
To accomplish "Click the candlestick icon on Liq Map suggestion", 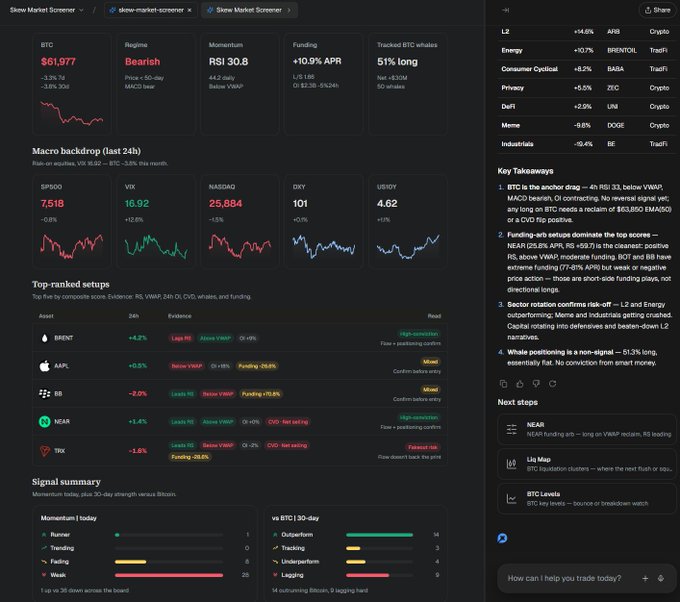I will click(512, 464).
